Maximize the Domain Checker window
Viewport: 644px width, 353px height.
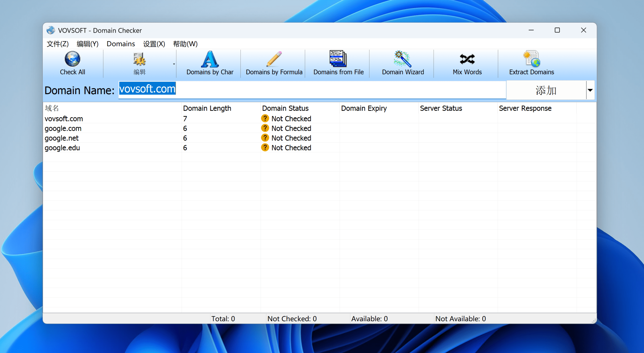point(557,30)
